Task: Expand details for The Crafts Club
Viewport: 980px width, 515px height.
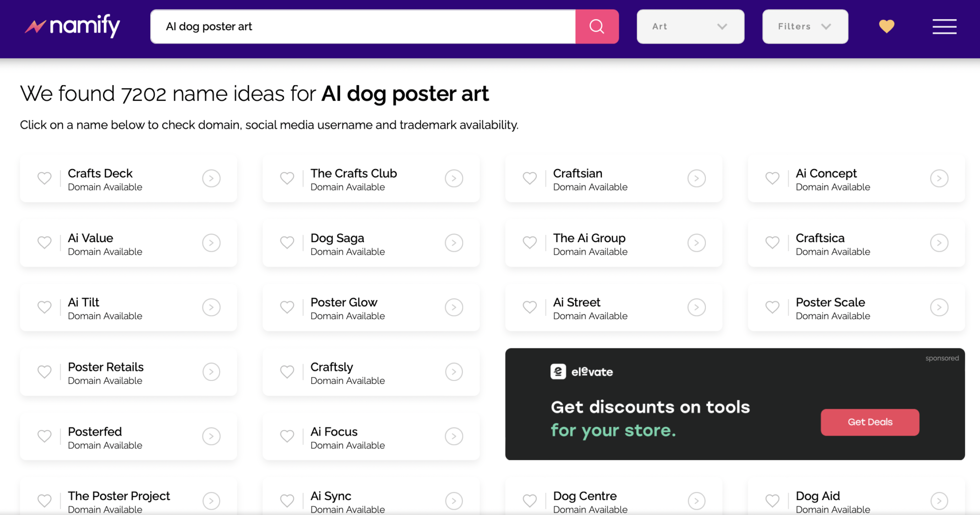Action: (454, 178)
